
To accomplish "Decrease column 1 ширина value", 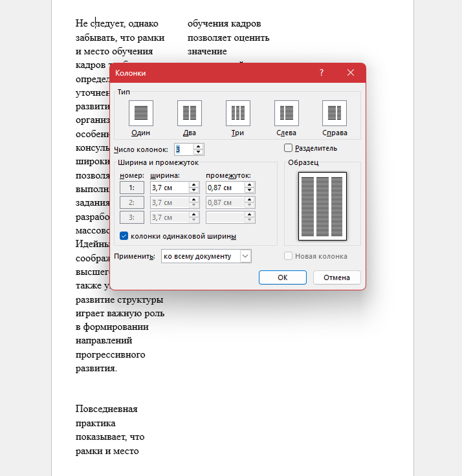I will click(193, 190).
